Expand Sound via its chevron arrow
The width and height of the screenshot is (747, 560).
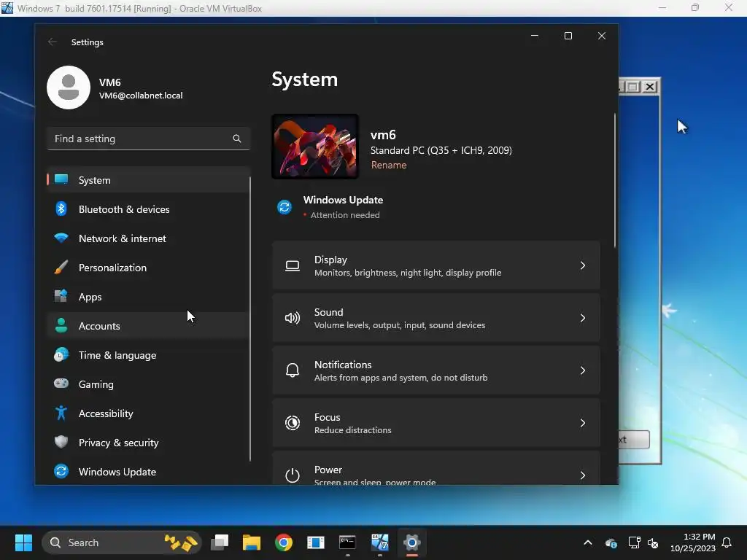(x=583, y=318)
